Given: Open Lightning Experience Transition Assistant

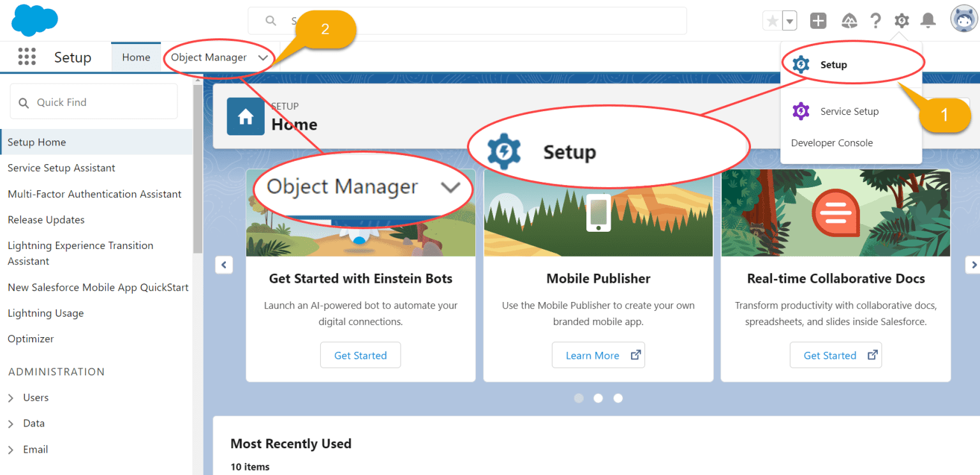Looking at the screenshot, I should tap(80, 253).
